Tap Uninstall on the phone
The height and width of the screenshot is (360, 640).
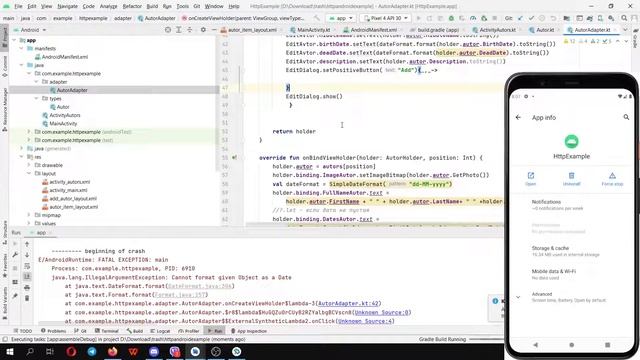click(x=571, y=179)
